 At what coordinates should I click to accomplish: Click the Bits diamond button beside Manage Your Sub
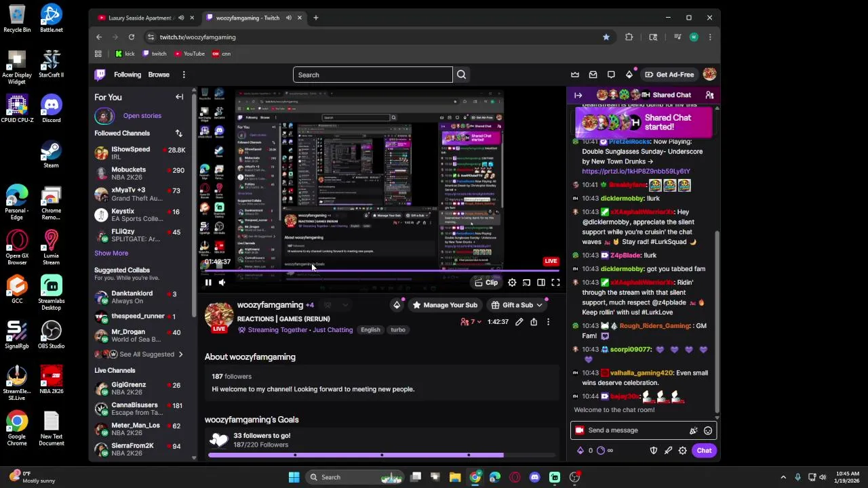pyautogui.click(x=397, y=305)
